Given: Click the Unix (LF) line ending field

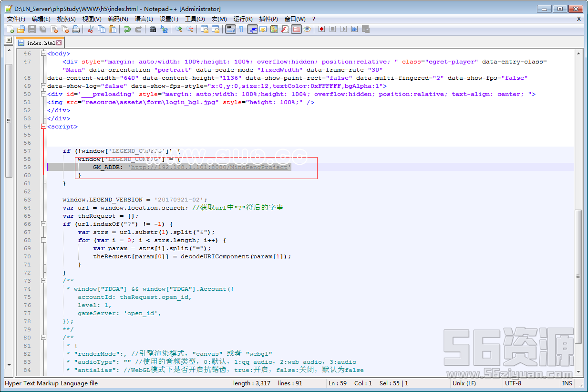Looking at the screenshot, I should 464,383.
